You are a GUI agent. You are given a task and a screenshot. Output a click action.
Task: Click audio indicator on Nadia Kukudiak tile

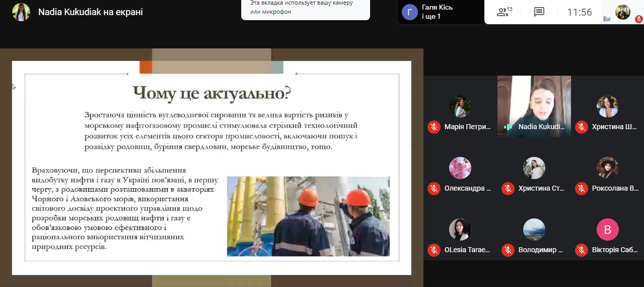(509, 127)
